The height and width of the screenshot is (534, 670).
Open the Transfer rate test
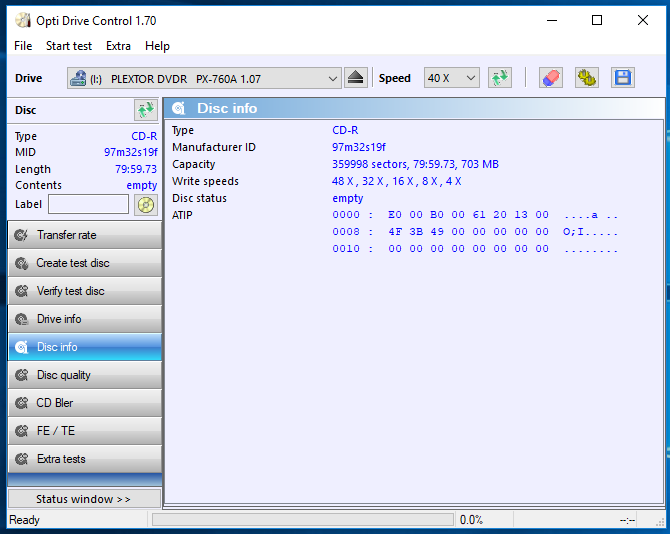click(85, 235)
